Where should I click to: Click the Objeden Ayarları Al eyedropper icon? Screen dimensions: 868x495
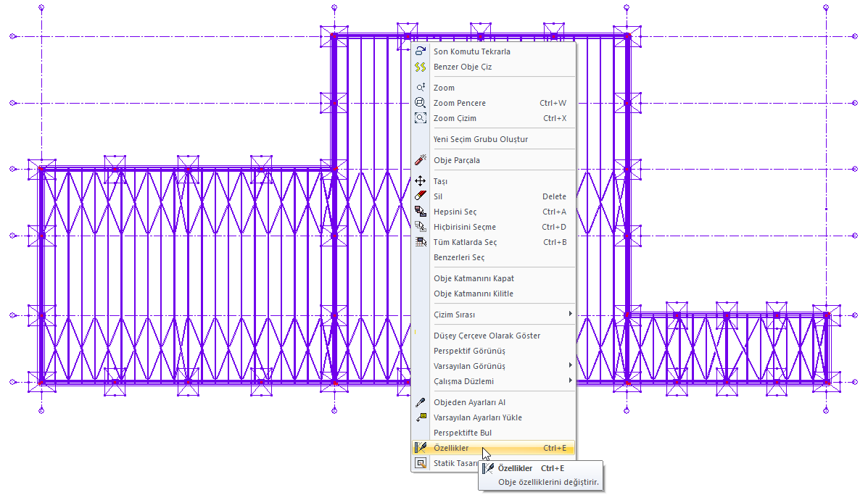[421, 402]
